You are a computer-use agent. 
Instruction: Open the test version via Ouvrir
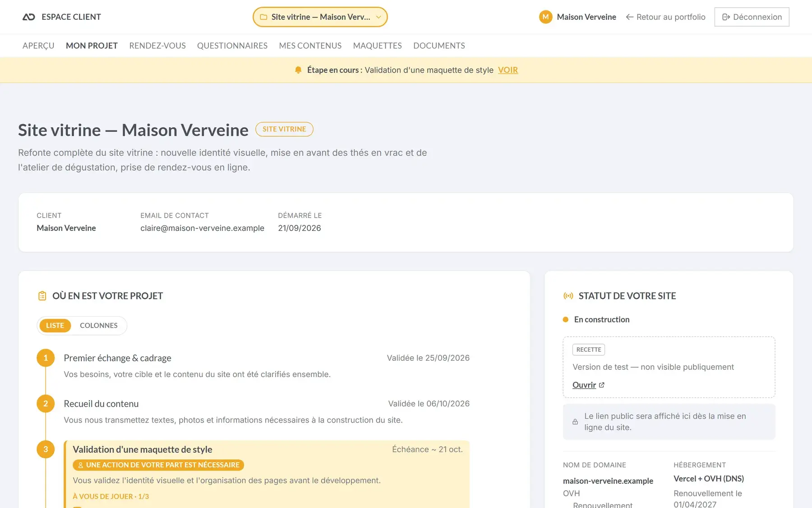[588, 385]
